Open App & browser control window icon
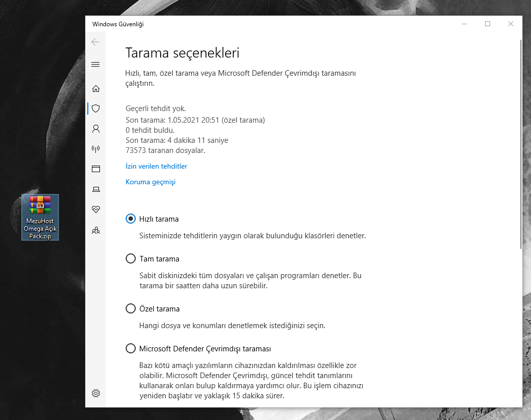The width and height of the screenshot is (531, 420). [x=96, y=169]
